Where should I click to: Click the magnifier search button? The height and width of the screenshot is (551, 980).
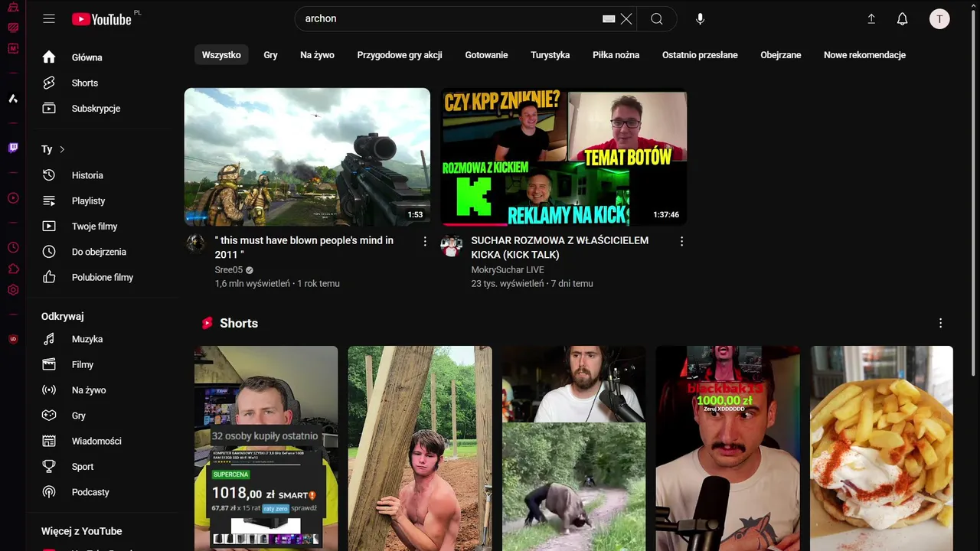[x=657, y=19]
